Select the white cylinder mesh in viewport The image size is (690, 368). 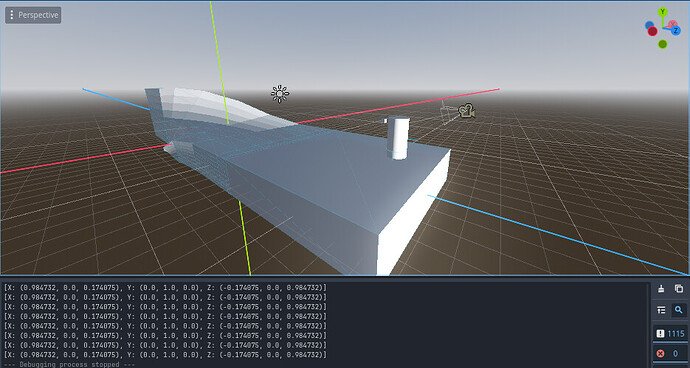(399, 138)
